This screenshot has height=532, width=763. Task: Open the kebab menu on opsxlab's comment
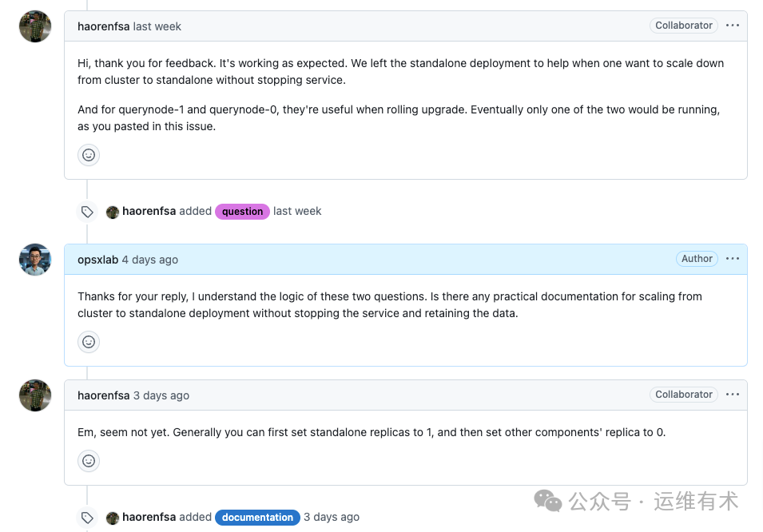point(733,258)
